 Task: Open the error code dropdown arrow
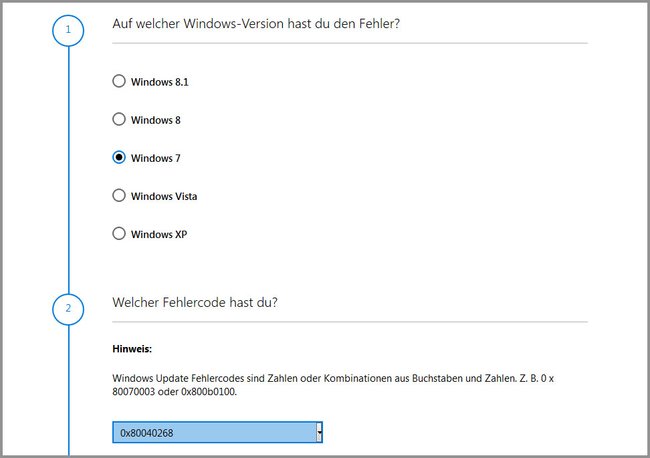pyautogui.click(x=319, y=432)
